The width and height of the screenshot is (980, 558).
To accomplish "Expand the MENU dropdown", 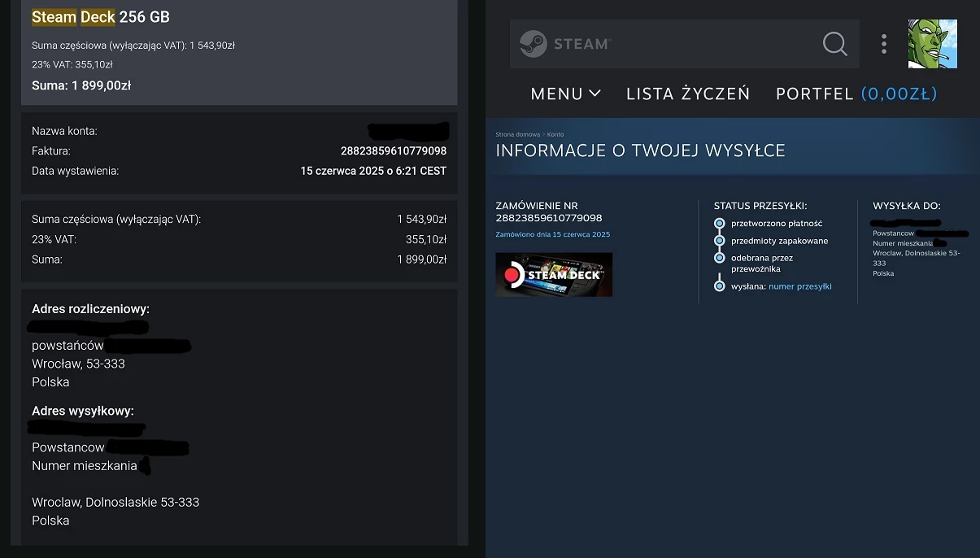I will pyautogui.click(x=565, y=94).
